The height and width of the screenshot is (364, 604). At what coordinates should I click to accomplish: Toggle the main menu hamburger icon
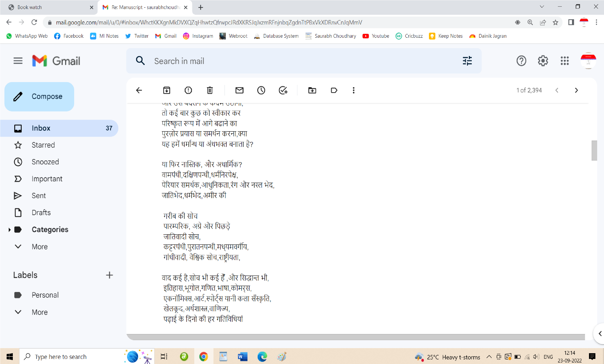(x=18, y=61)
